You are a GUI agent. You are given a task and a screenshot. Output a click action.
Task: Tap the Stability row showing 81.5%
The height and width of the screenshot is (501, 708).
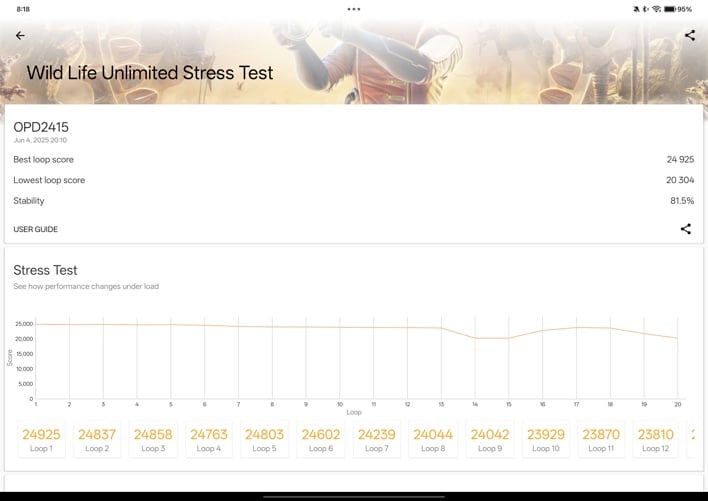click(353, 201)
